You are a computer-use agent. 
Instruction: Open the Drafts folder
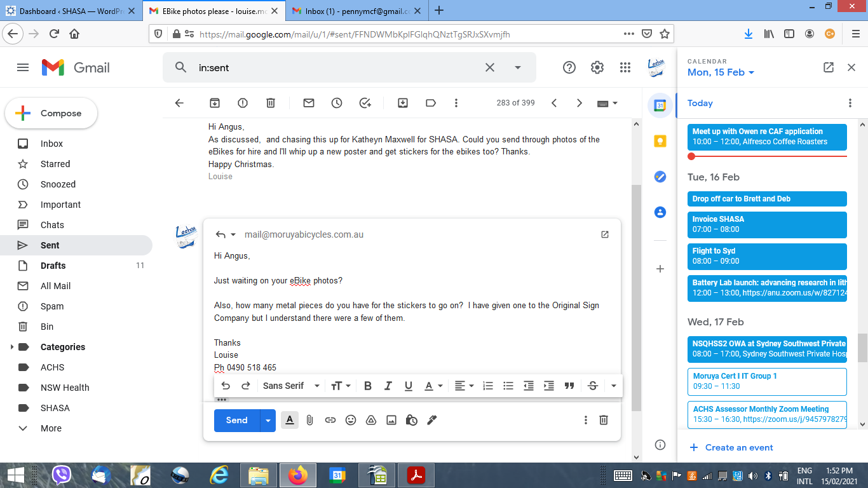coord(53,266)
